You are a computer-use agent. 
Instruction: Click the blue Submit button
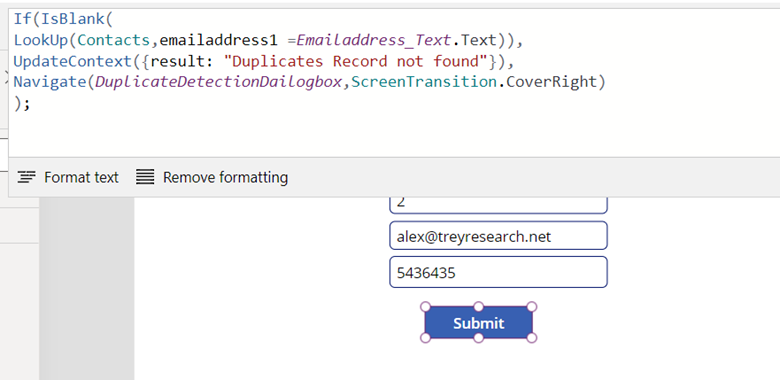478,323
